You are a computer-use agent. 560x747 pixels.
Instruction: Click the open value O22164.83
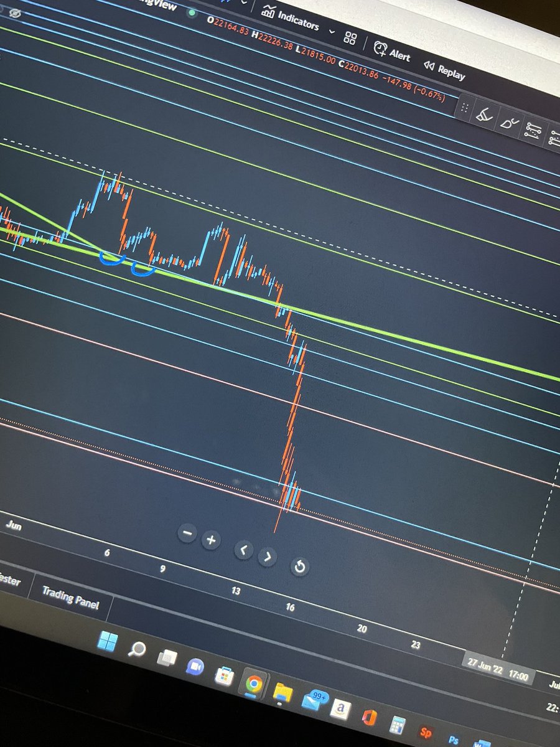coord(228,25)
